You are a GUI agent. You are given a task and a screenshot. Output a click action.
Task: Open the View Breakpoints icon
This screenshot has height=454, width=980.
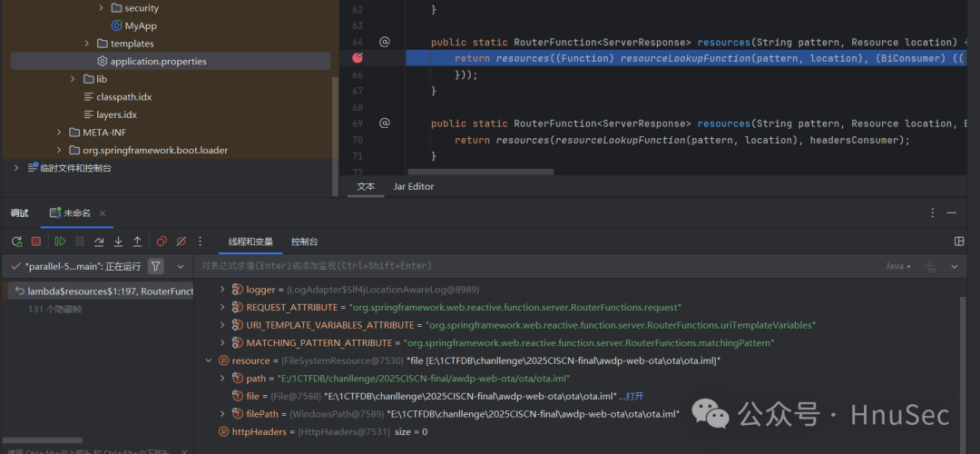pos(162,242)
